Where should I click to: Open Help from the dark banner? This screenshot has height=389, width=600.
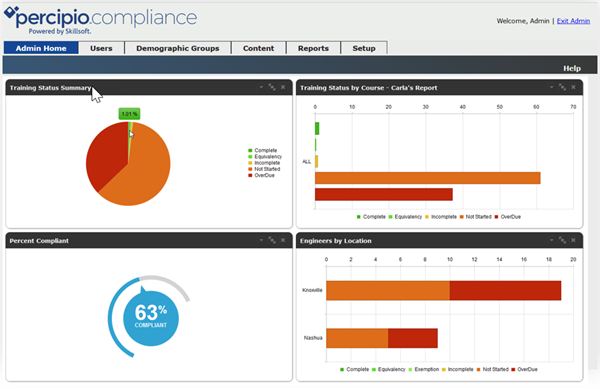click(x=572, y=68)
